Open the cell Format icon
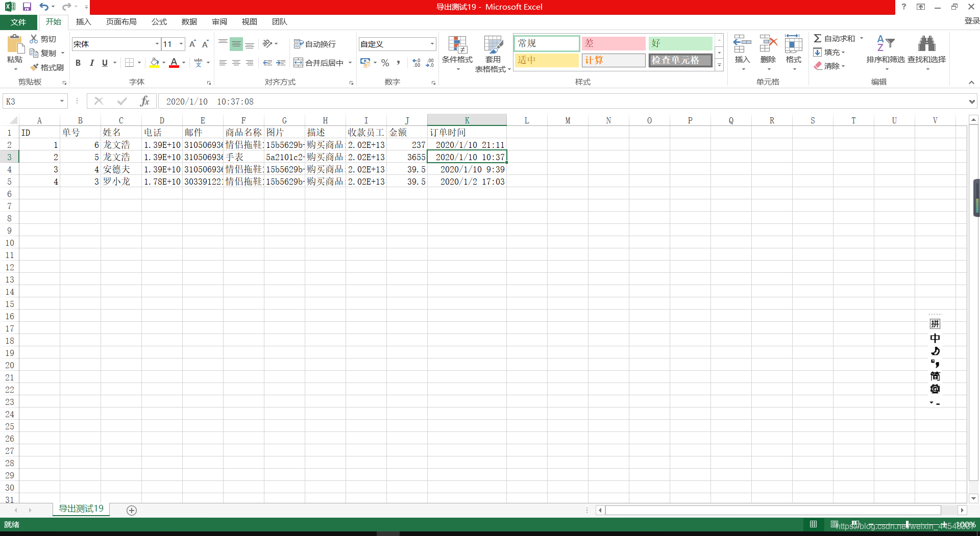 (x=793, y=44)
